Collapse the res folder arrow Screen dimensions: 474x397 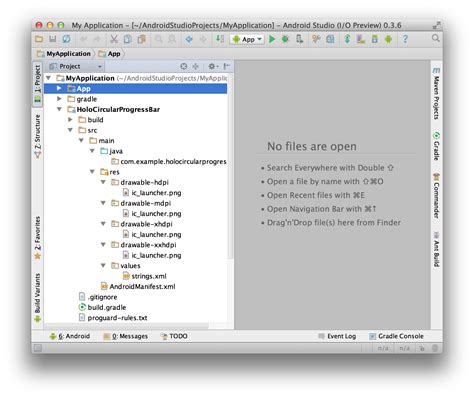(92, 172)
